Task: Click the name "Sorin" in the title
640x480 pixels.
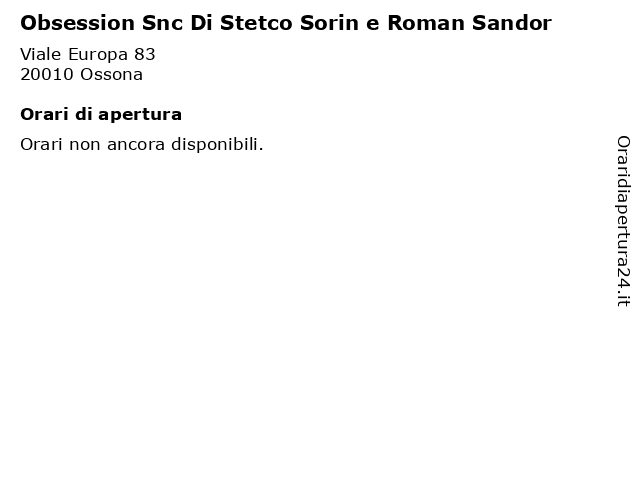Action: [x=329, y=23]
